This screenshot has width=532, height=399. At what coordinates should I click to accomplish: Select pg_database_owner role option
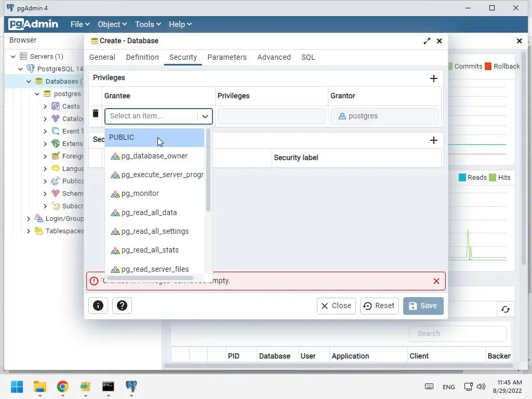(x=154, y=156)
